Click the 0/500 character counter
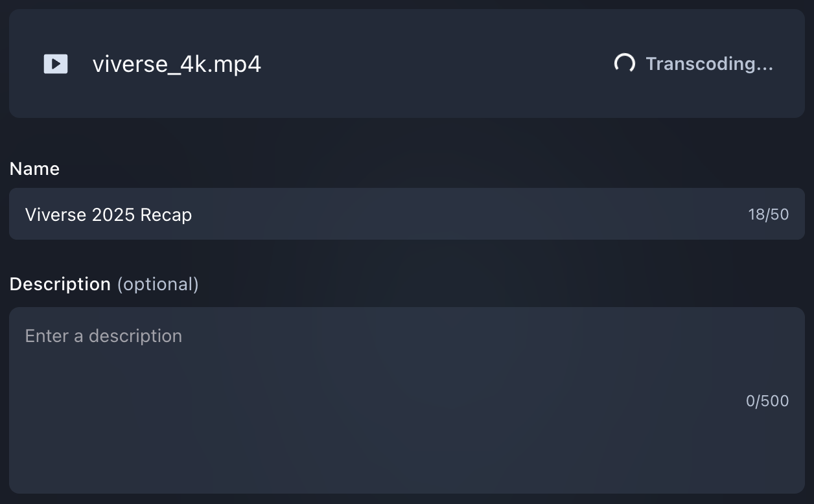 pos(767,401)
